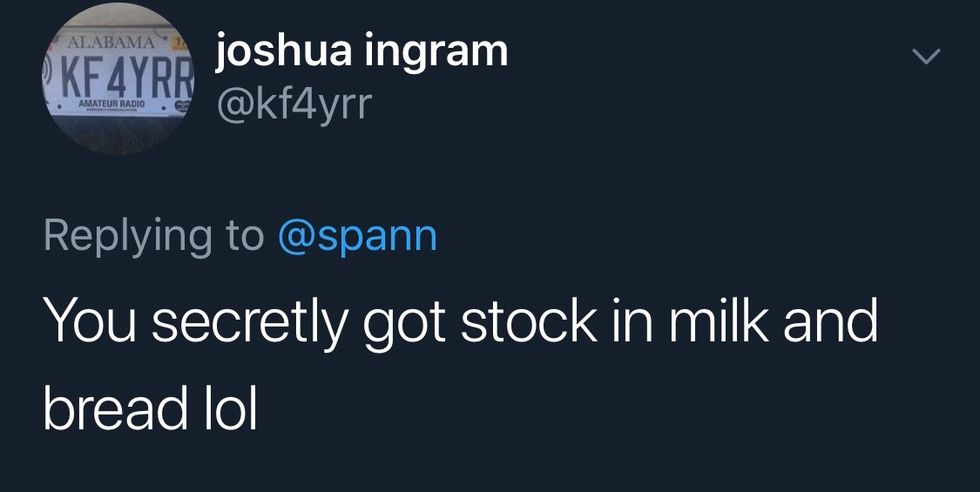This screenshot has width=980, height=492.
Task: Open the tweet options chevron menu
Action: 927,60
